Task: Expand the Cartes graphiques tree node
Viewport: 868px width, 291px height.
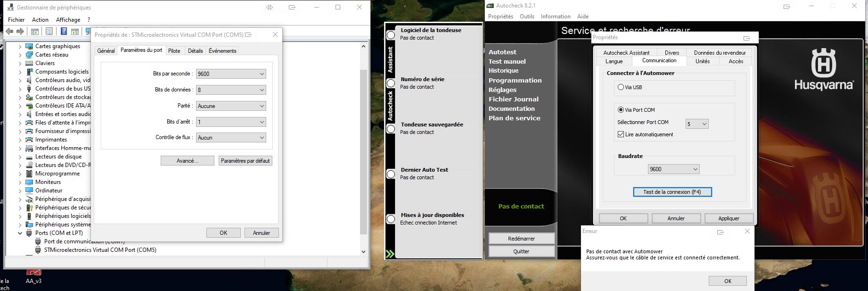Action: coord(20,46)
